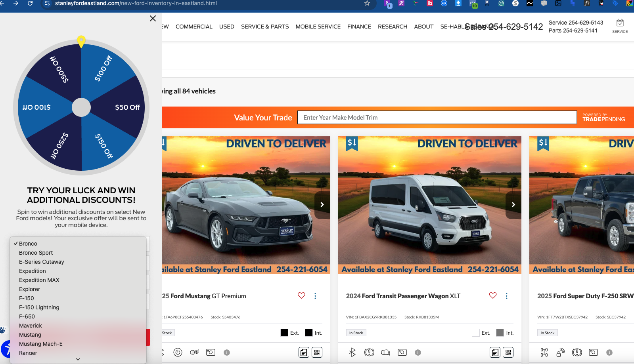Image resolution: width=634 pixels, height=364 pixels.
Task: Go forward in browser history
Action: point(16,3)
